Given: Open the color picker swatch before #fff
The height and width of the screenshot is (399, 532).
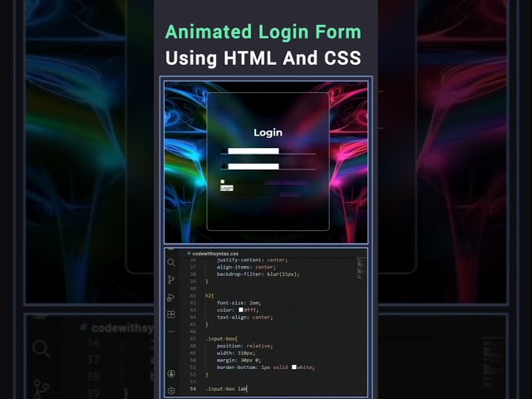Looking at the screenshot, I should tap(241, 310).
